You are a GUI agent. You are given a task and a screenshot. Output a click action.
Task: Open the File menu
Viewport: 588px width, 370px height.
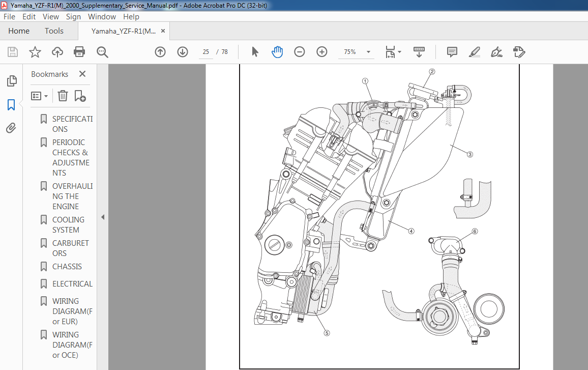click(9, 16)
